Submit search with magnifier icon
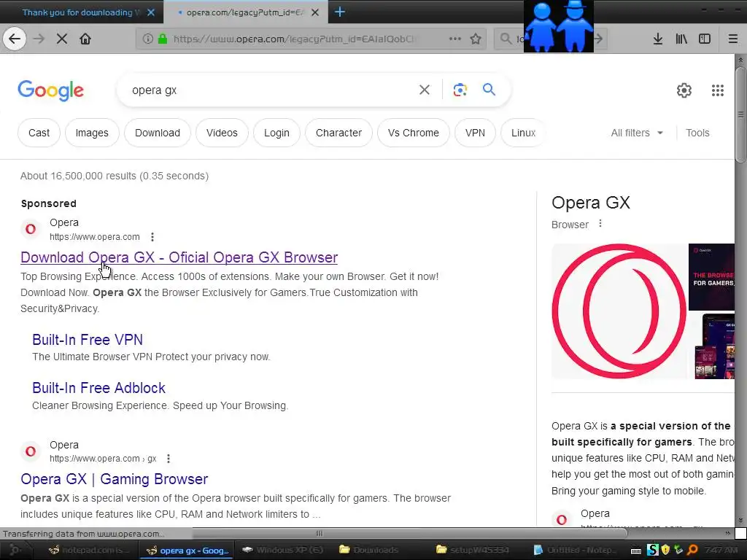This screenshot has width=747, height=560. (x=489, y=89)
